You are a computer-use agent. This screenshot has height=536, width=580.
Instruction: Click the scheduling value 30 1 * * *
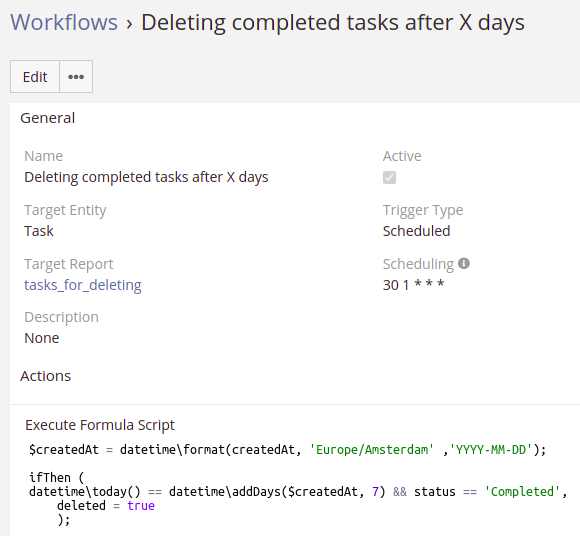[413, 285]
